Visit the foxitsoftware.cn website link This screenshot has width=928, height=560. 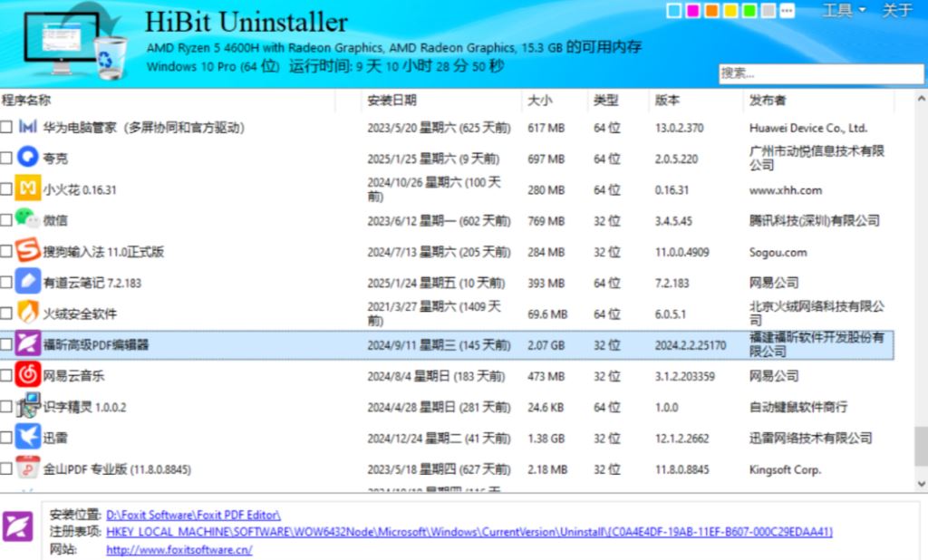click(179, 549)
